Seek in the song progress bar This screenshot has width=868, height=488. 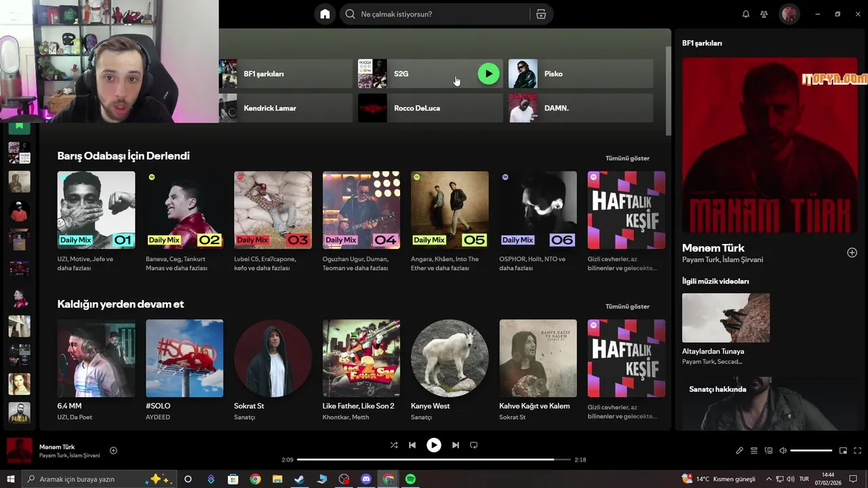pos(434,460)
